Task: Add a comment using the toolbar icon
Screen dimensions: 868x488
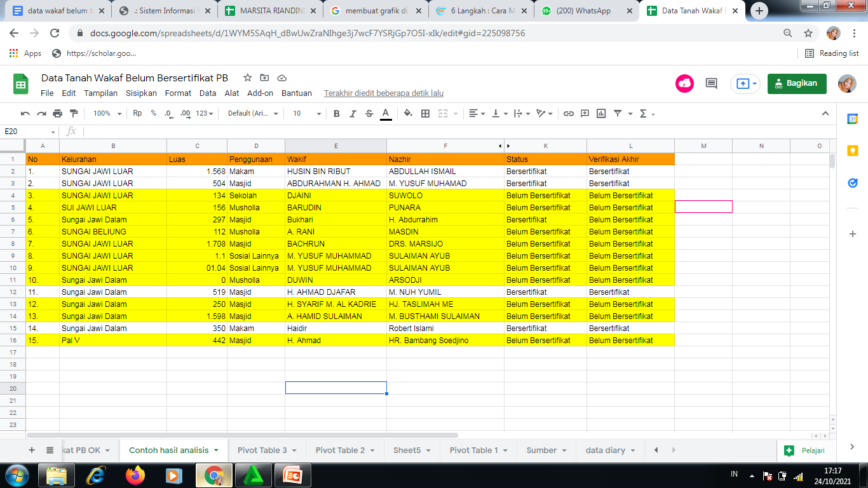Action: [x=585, y=114]
